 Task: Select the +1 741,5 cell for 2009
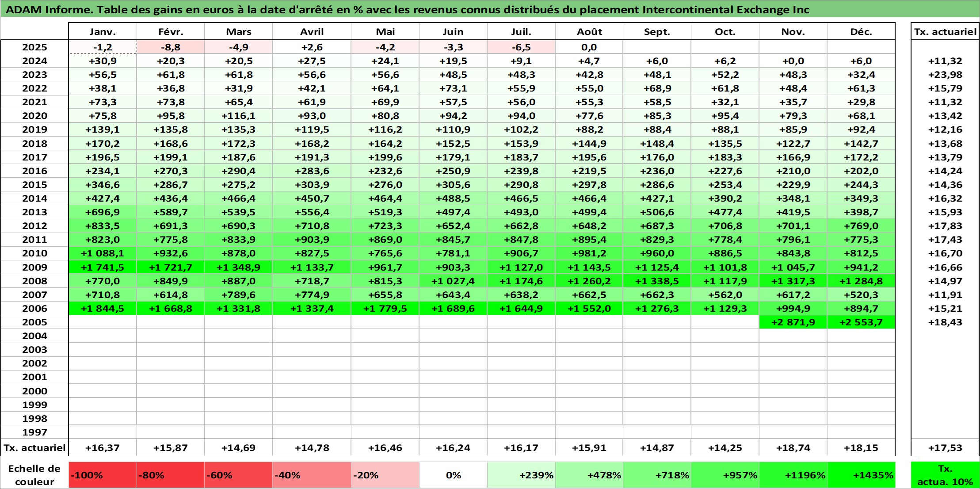pyautogui.click(x=103, y=267)
